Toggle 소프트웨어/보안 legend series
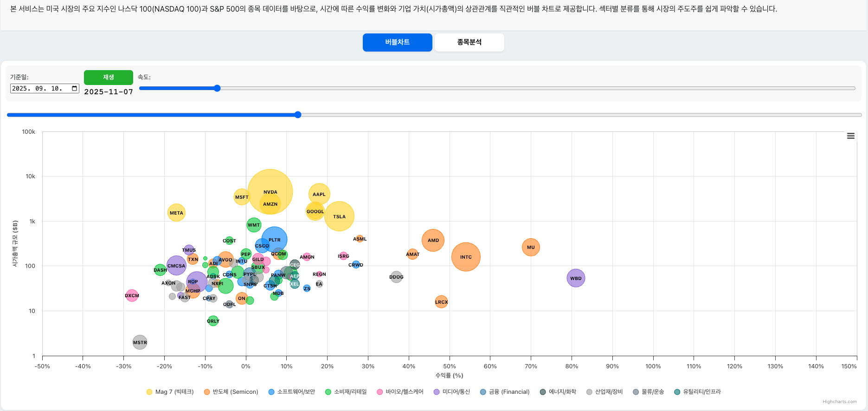The width and height of the screenshot is (868, 411). (291, 392)
